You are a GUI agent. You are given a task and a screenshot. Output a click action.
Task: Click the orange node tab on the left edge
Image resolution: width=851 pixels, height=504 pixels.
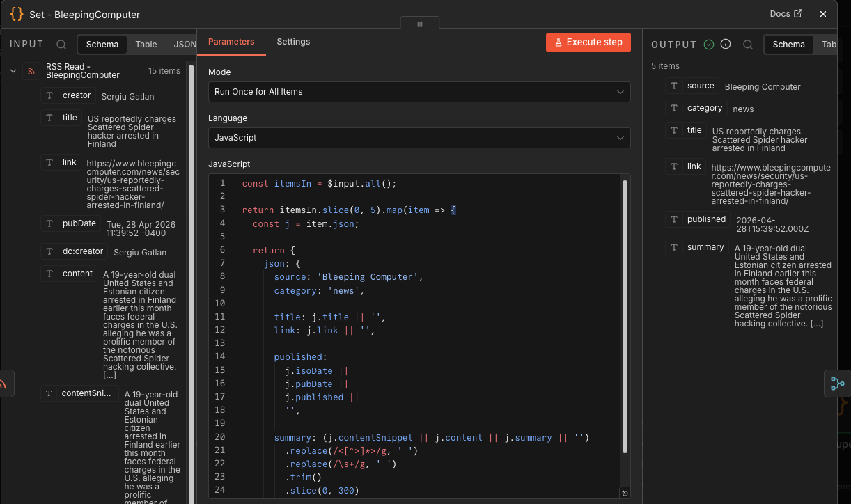click(5, 384)
